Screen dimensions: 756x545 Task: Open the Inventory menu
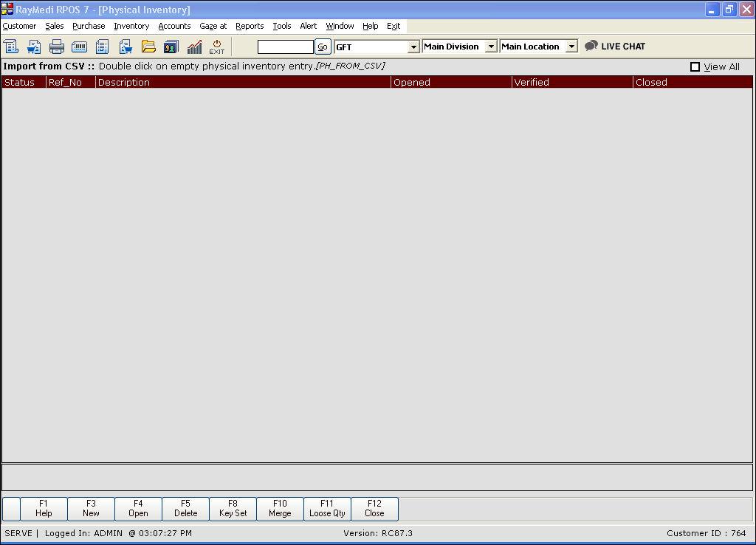131,26
